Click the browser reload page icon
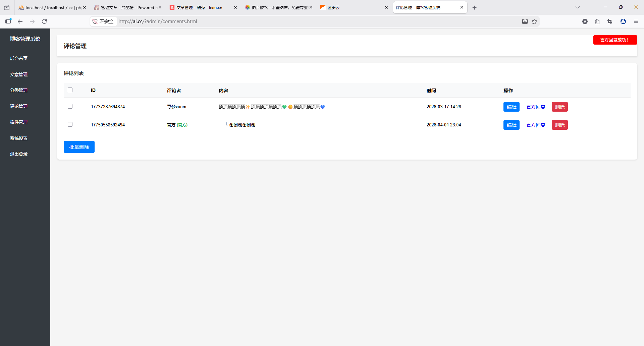This screenshot has height=346, width=644. pyautogui.click(x=44, y=21)
